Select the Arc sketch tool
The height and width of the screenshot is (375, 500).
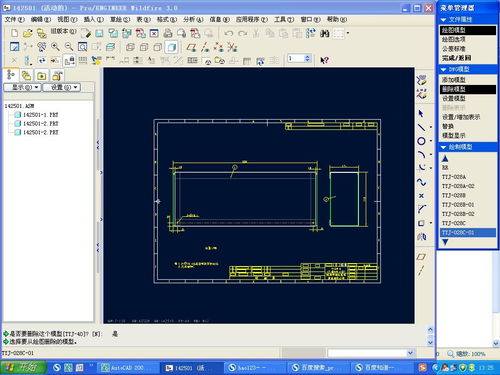tap(421, 154)
